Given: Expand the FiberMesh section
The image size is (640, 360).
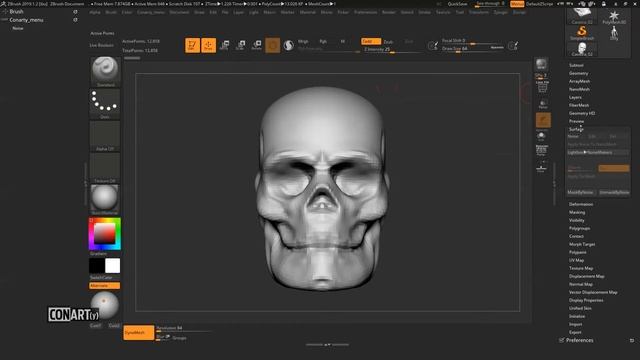Looking at the screenshot, I should [579, 105].
